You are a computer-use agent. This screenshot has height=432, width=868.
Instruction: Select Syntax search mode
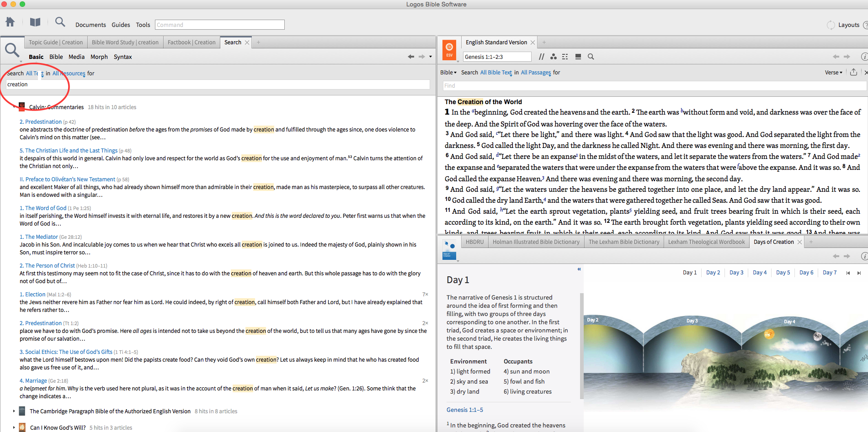122,57
